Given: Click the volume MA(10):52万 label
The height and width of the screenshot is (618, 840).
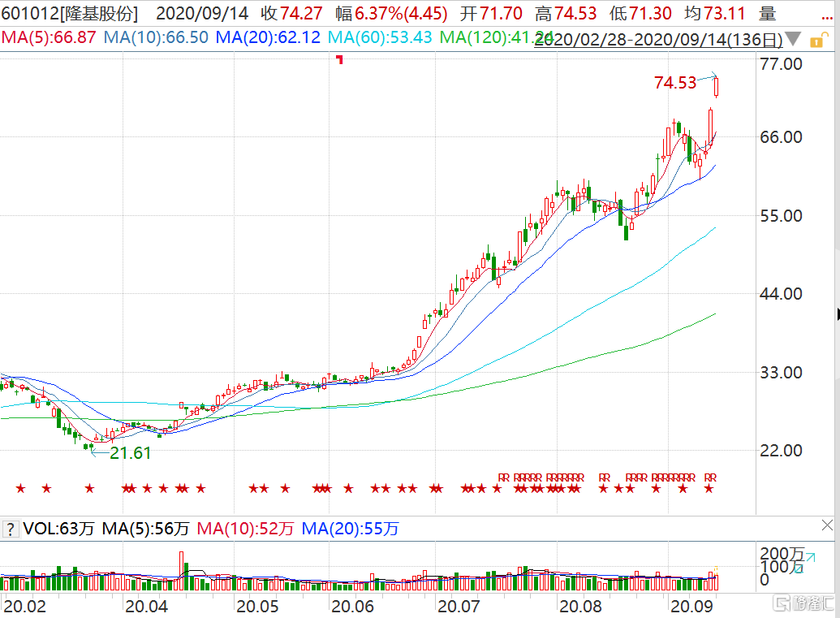Looking at the screenshot, I should 245,529.
